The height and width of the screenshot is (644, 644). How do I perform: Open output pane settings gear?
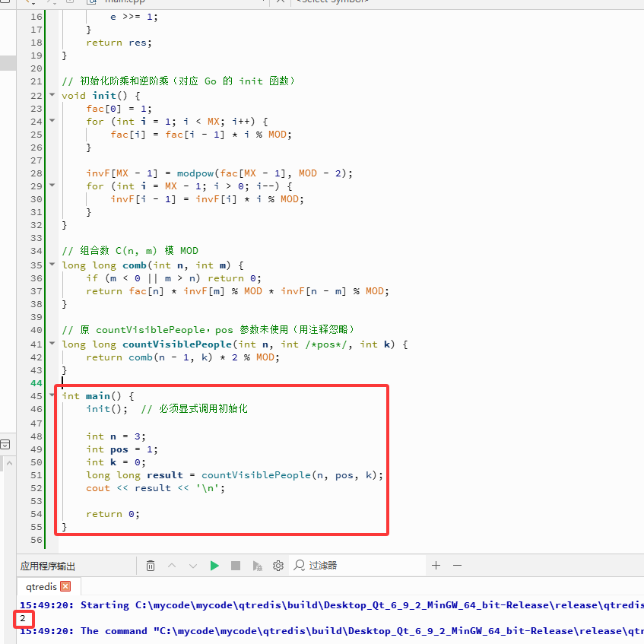[278, 566]
